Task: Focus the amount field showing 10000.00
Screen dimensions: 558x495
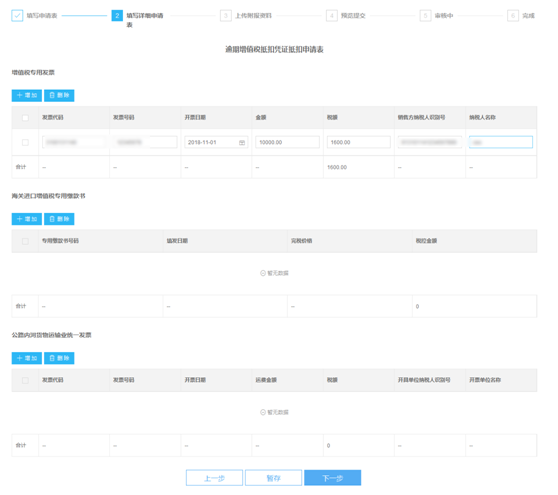Action: pyautogui.click(x=287, y=142)
